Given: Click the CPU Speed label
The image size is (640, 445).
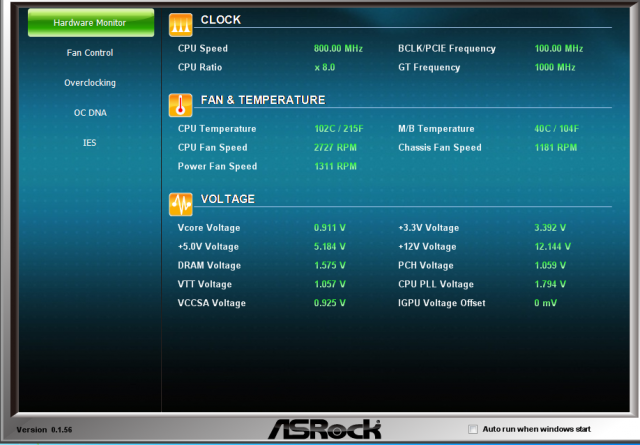Looking at the screenshot, I should [x=203, y=48].
